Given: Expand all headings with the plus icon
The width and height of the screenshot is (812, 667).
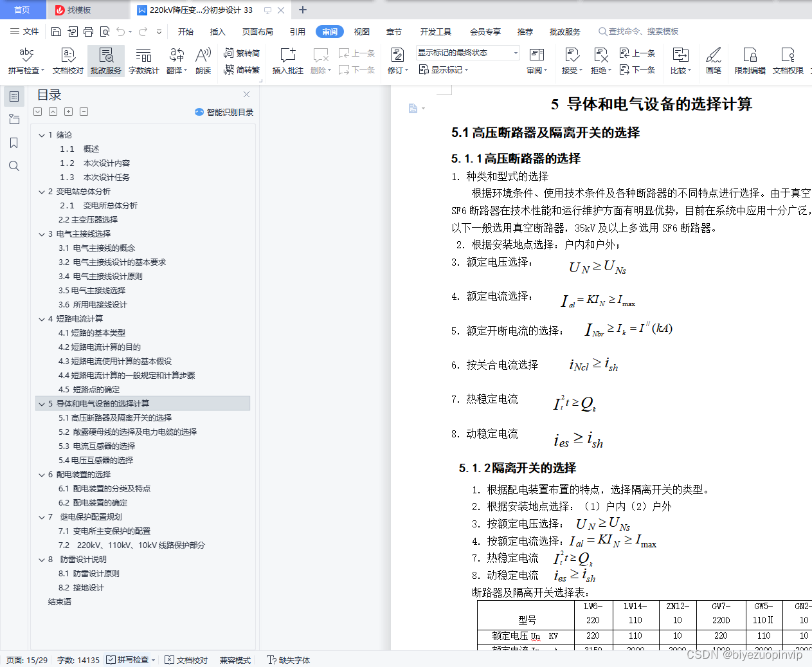Looking at the screenshot, I should 69,111.
